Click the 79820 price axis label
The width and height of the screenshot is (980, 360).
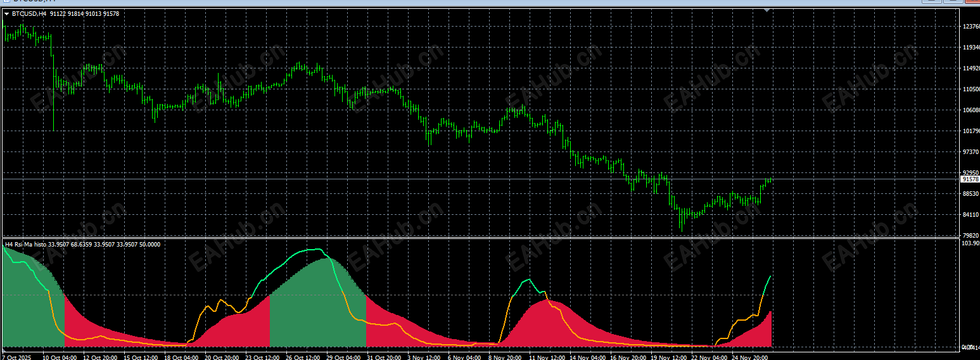tap(971, 235)
